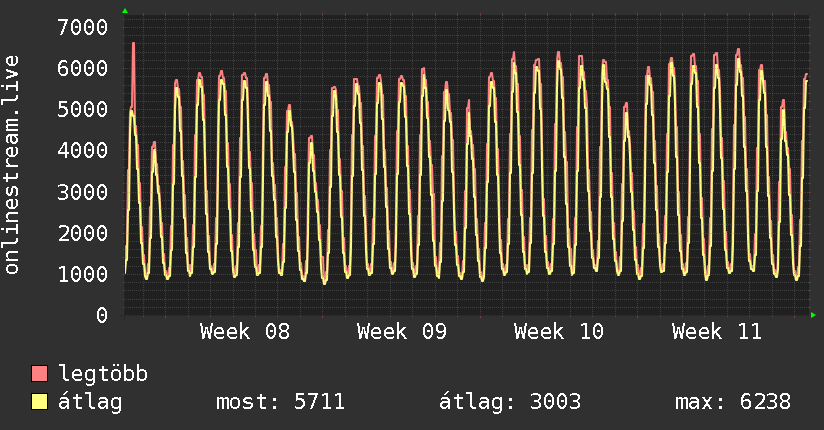Image resolution: width=824 pixels, height=430 pixels.
Task: Click the Week 11 axis label
Action: tap(716, 332)
